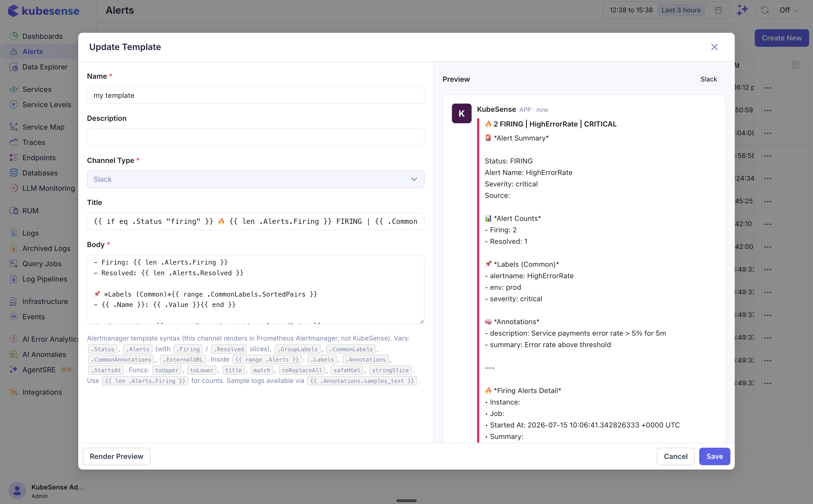Image resolution: width=813 pixels, height=504 pixels.
Task: Open Archived Logs icon
Action: tap(14, 248)
